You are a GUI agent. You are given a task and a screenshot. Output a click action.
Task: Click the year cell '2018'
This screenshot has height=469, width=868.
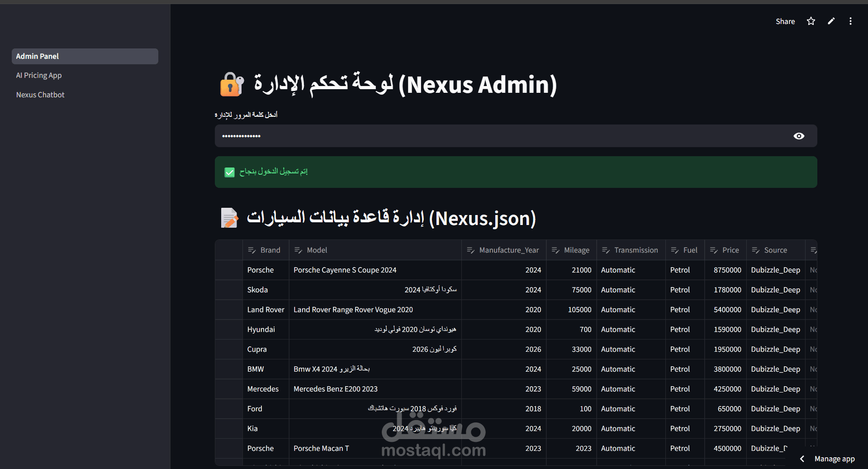click(504, 409)
